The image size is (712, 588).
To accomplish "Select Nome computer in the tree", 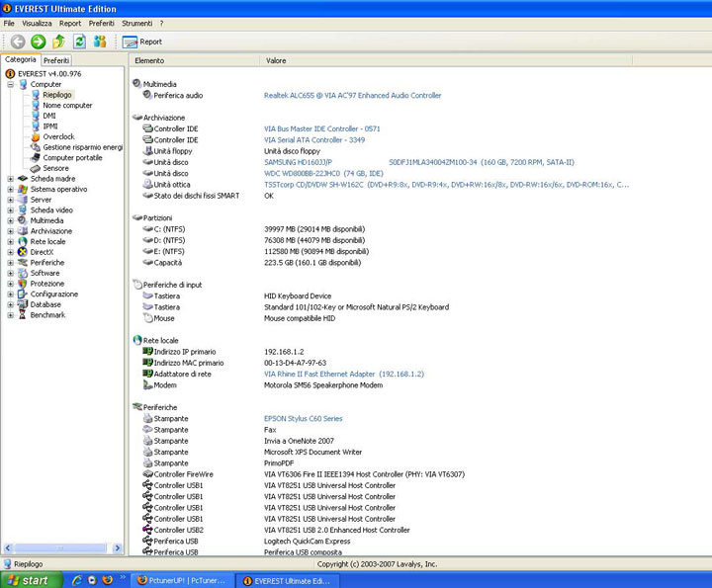I will (x=67, y=106).
